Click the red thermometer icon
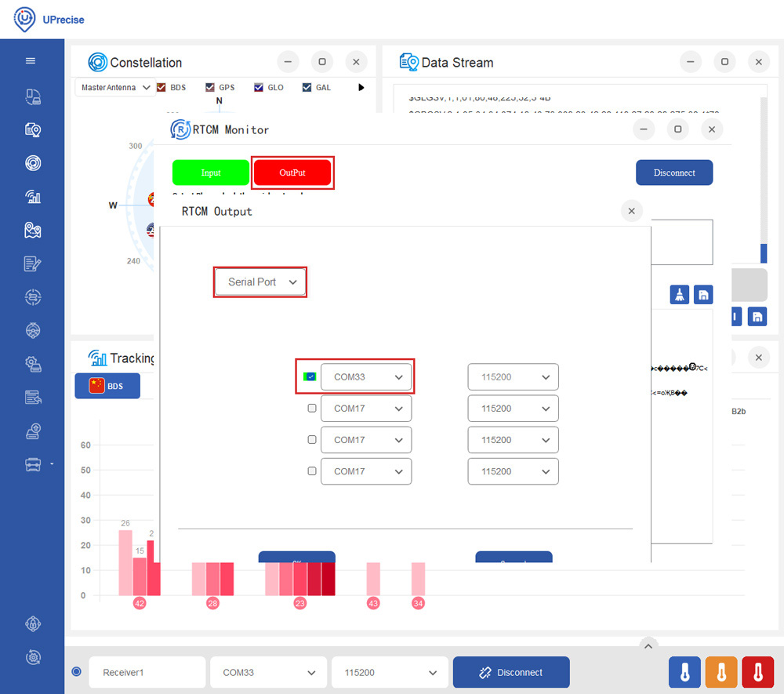Screen dimensions: 784x694 coord(757,673)
